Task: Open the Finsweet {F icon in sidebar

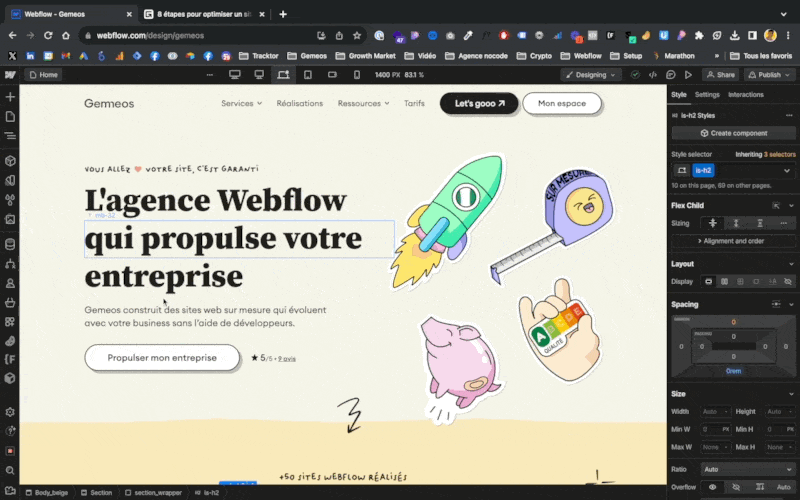Action: pos(10,360)
